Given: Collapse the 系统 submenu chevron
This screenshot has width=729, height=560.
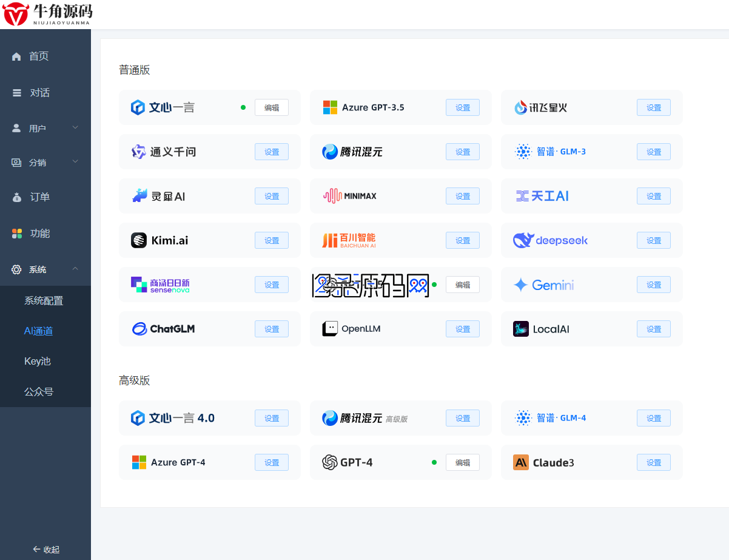Looking at the screenshot, I should [75, 269].
